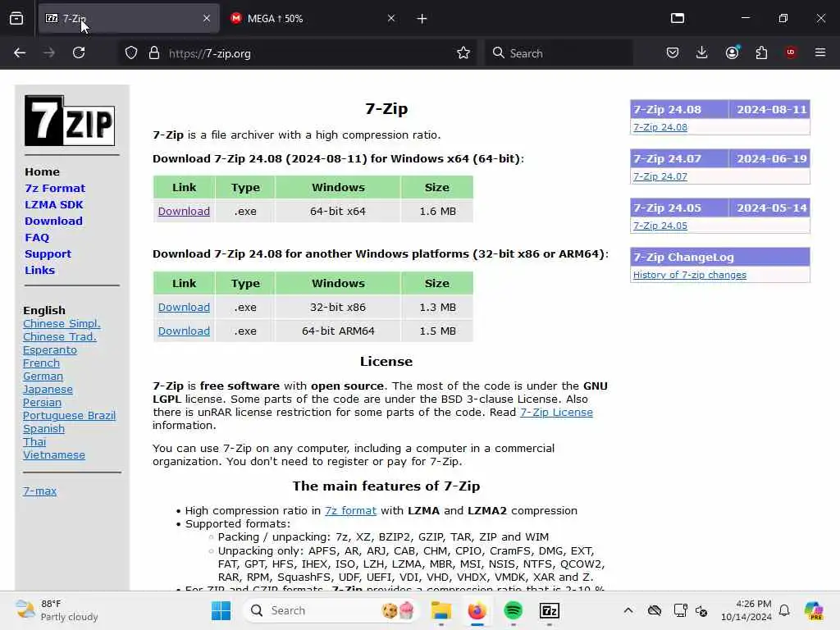Open a new tab with plus button

click(x=422, y=19)
